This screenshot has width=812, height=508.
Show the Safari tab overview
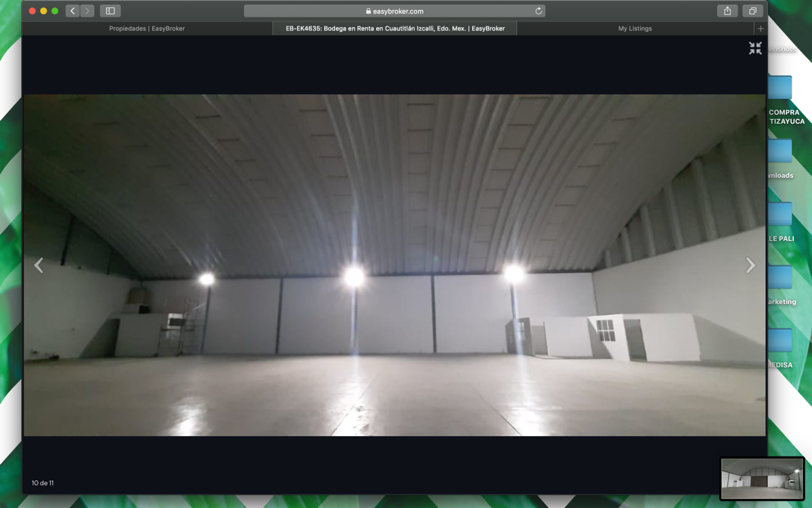coord(752,11)
